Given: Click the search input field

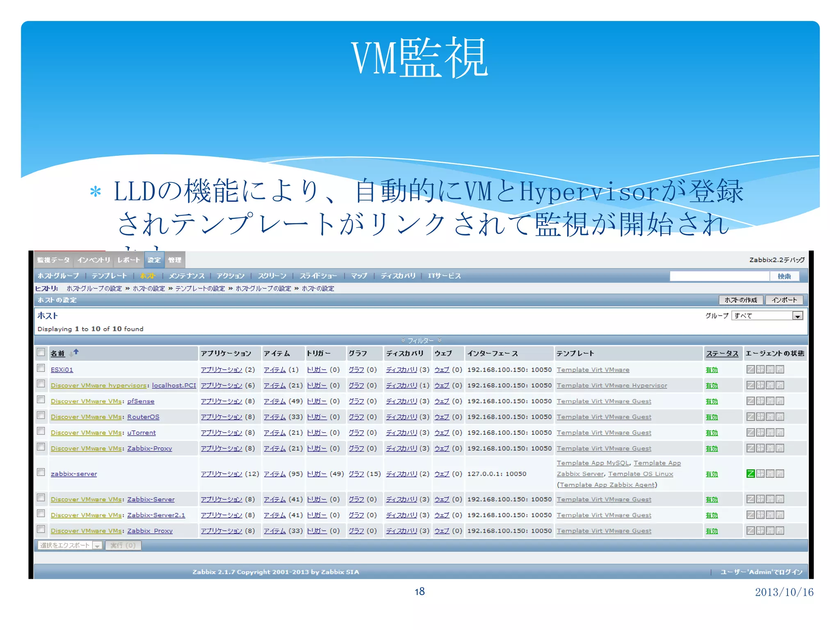Looking at the screenshot, I should 720,276.
